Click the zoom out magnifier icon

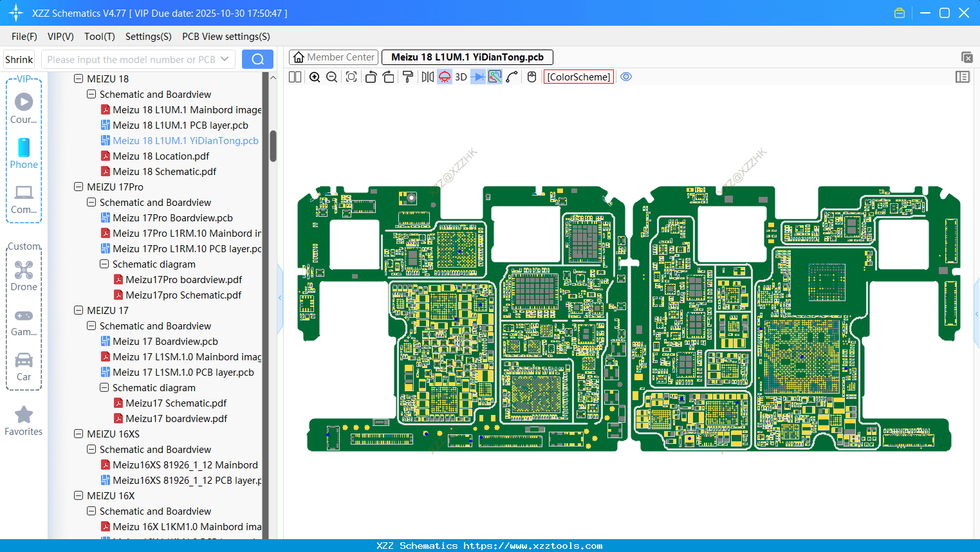(x=332, y=77)
